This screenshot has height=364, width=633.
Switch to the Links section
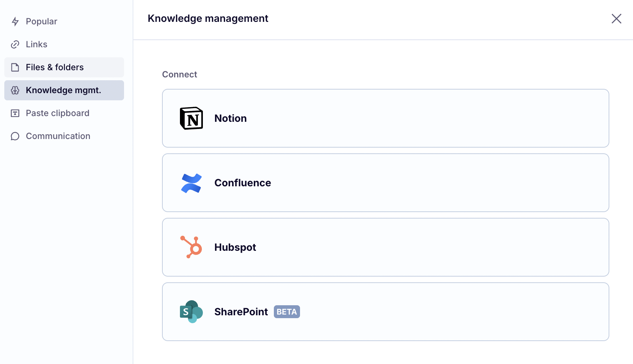[x=37, y=44]
